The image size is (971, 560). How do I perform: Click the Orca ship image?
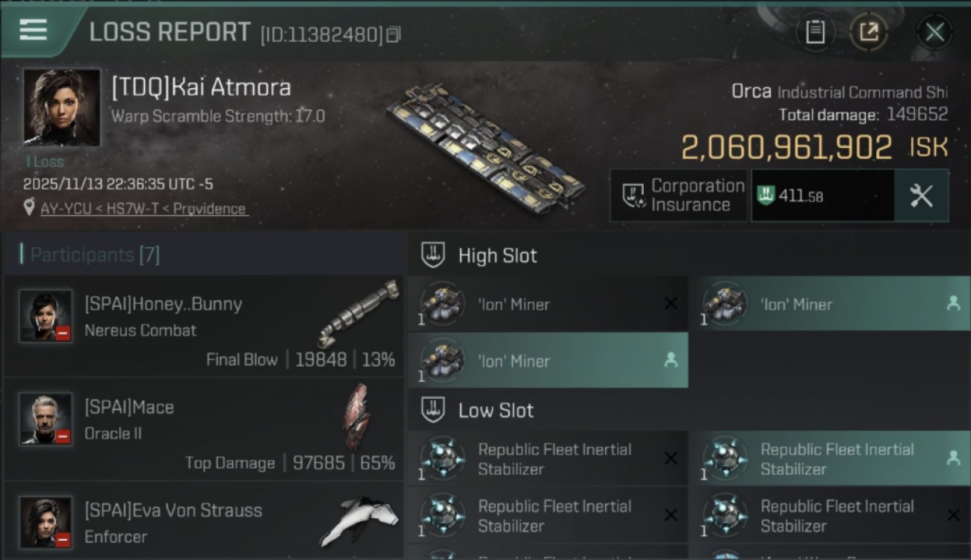485,147
